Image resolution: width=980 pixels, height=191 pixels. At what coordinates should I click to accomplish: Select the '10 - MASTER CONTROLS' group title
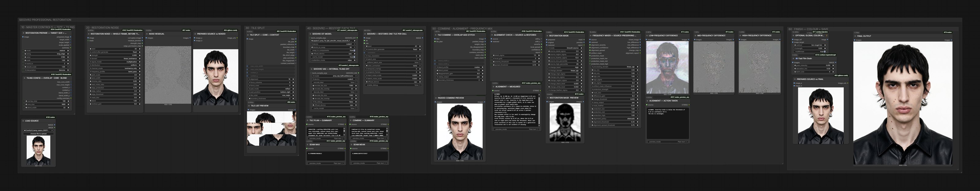tap(48, 27)
